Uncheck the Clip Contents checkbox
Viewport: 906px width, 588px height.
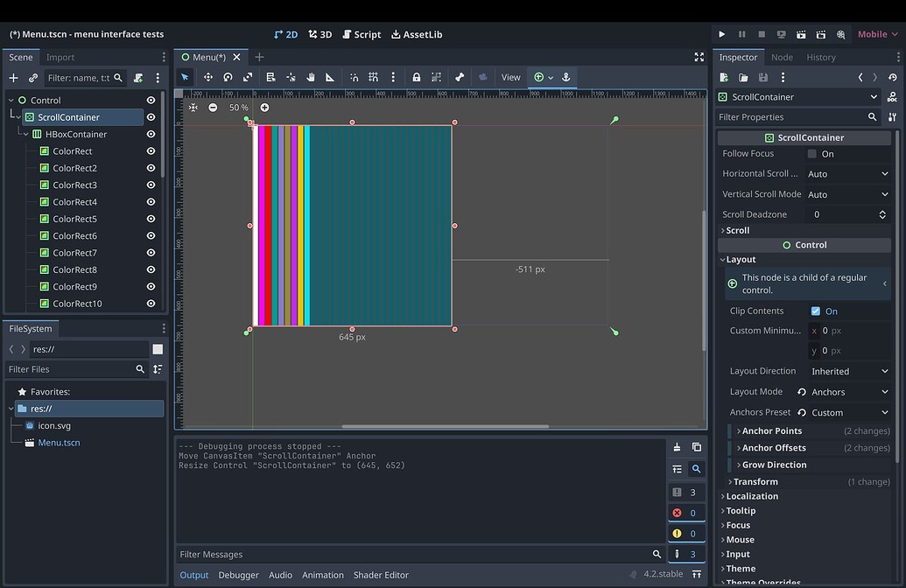click(816, 311)
